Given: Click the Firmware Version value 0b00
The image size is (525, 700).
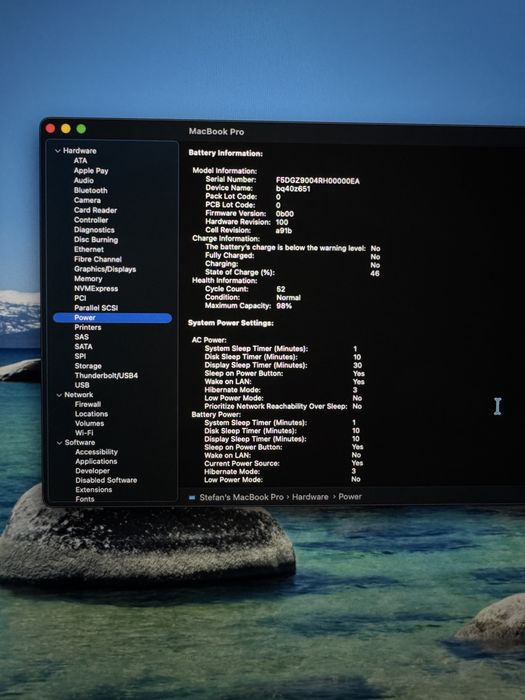Looking at the screenshot, I should [x=285, y=214].
